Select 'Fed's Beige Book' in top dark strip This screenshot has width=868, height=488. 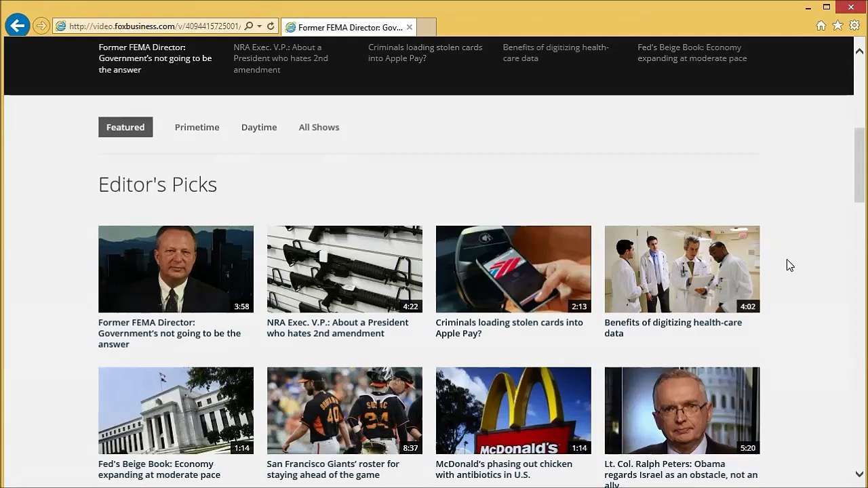click(692, 53)
